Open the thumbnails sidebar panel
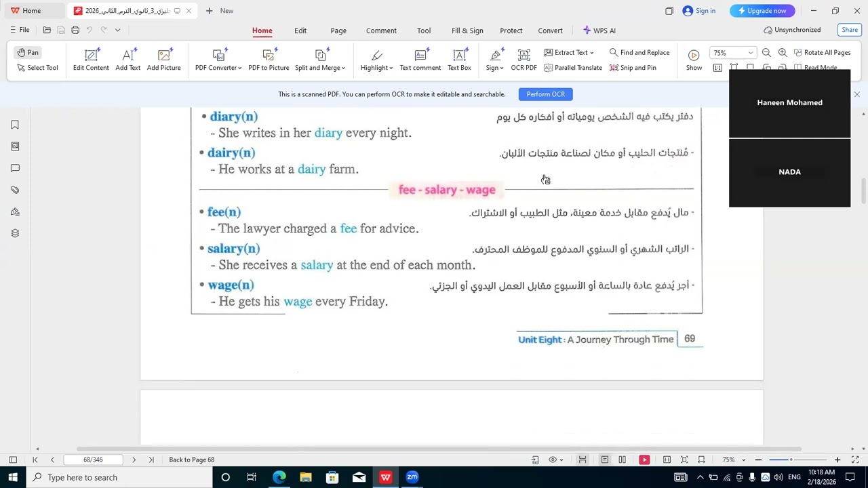868x488 pixels. (x=15, y=146)
